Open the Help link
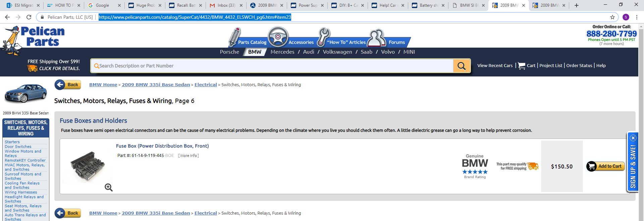 601,66
